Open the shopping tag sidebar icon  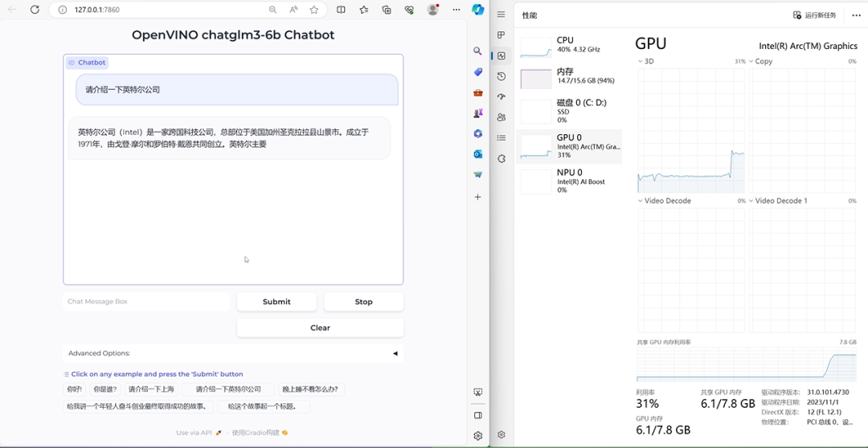tap(477, 72)
